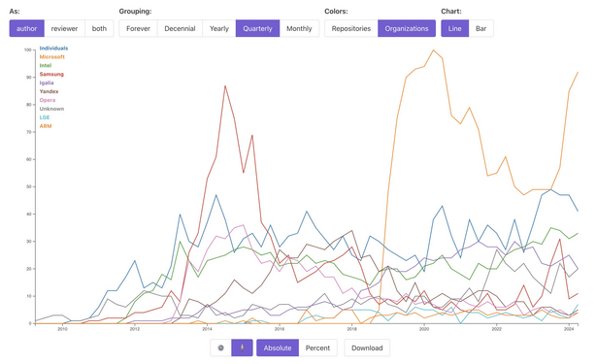Viewport: 596px width, 364px height.
Task: Click the 2020 x-axis label
Action: coord(424,329)
